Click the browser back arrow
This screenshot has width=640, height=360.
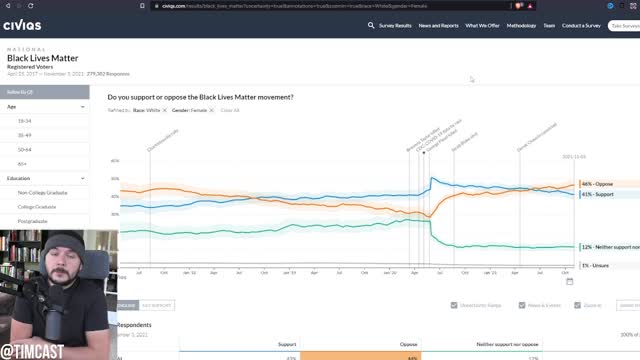pyautogui.click(x=8, y=6)
